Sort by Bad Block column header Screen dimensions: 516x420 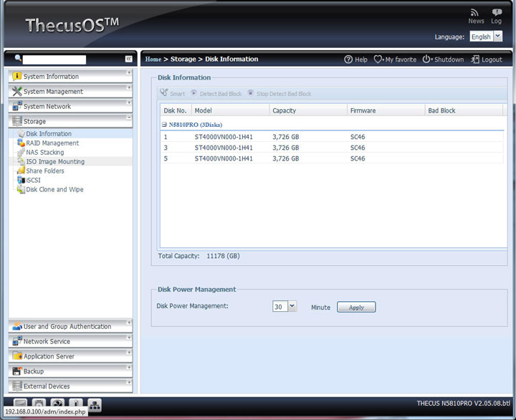click(x=464, y=110)
